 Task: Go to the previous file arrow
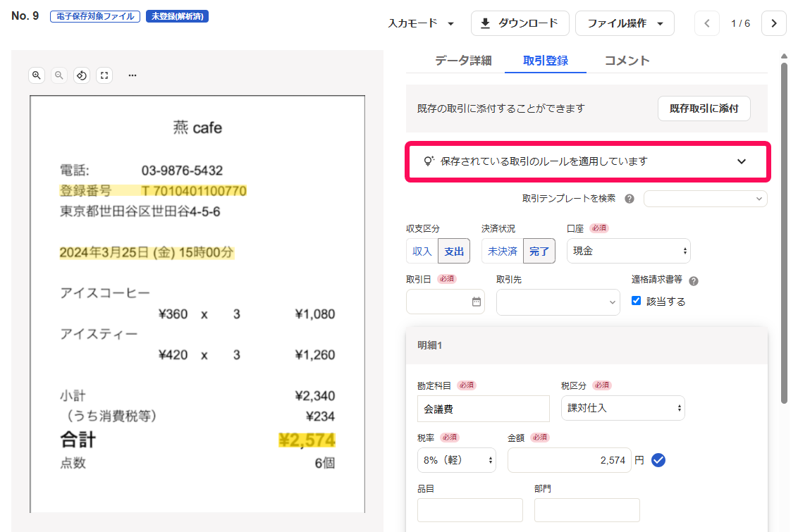[x=707, y=23]
